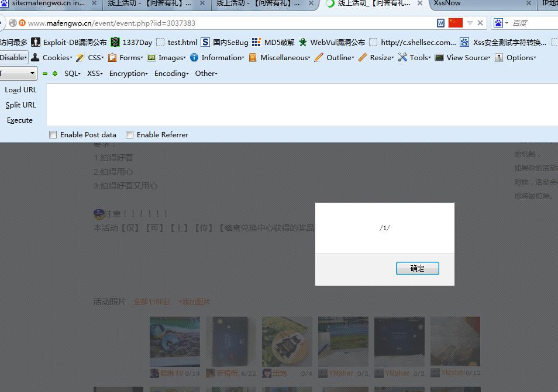Close the XssNow tab
The width and height of the screenshot is (558, 392).
pos(529,3)
